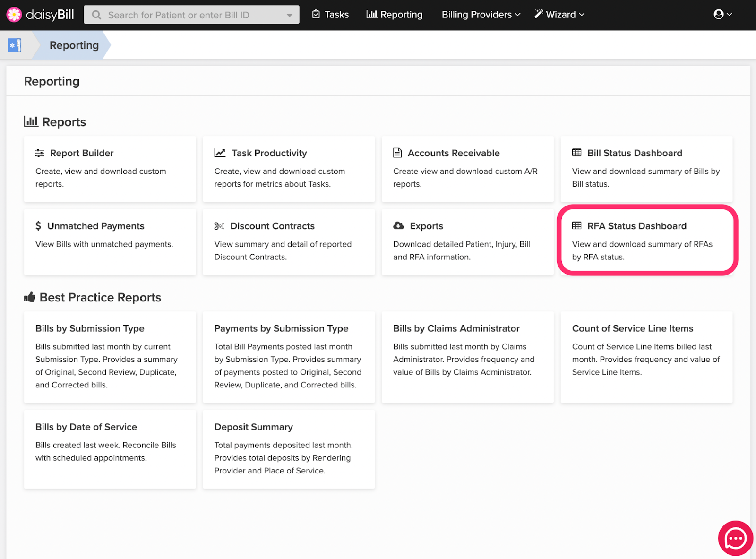Click the daisyBill flower logo
756x559 pixels.
[14, 15]
